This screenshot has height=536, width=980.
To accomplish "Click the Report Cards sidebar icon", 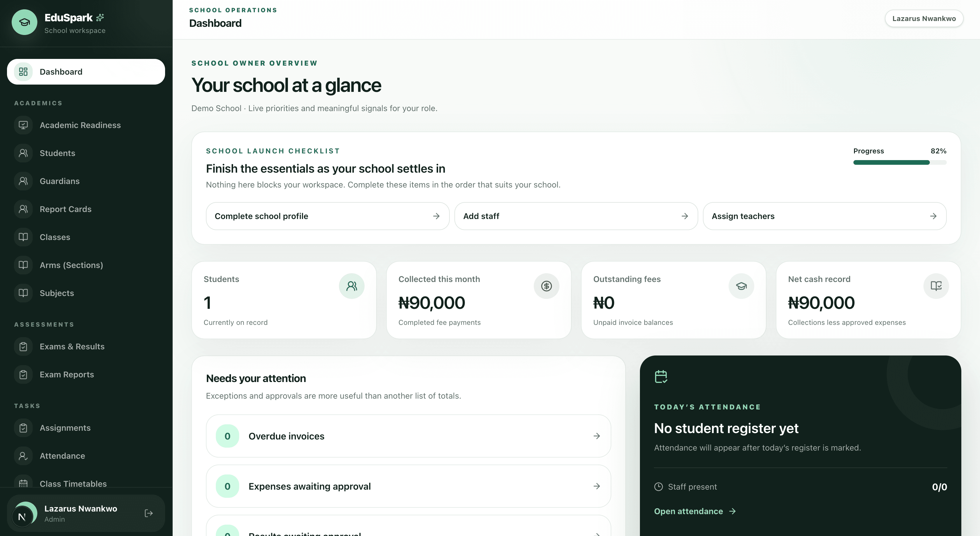I will [23, 209].
